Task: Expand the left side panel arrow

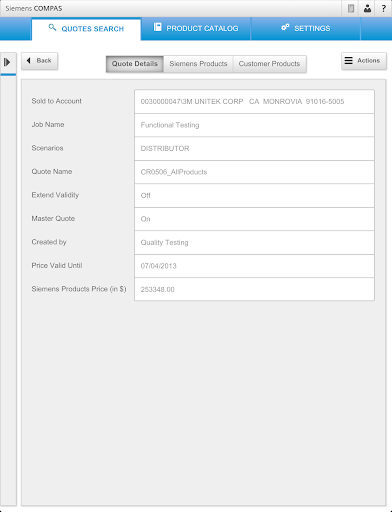Action: click(7, 62)
